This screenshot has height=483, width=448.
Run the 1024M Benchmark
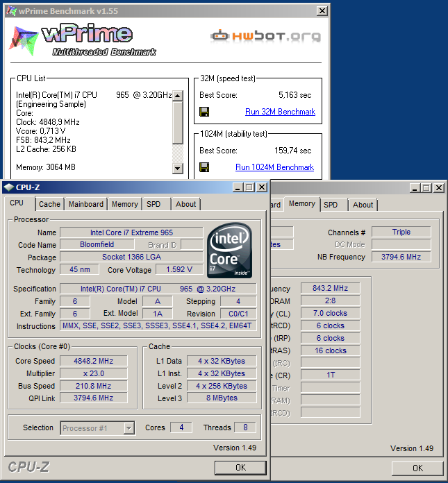[x=274, y=167]
